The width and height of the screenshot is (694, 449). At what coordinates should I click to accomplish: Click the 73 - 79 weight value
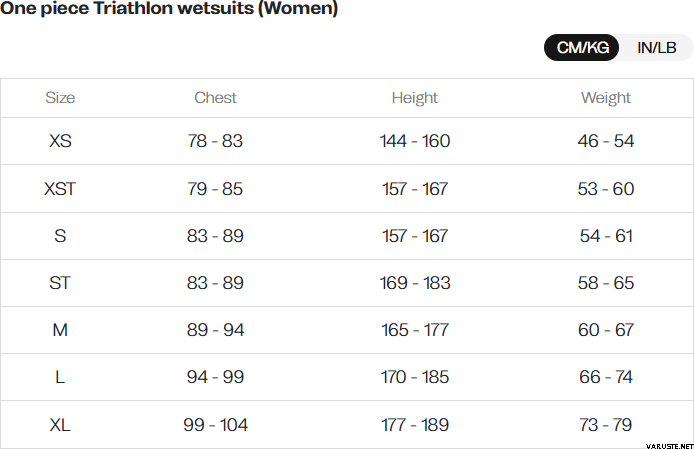[x=605, y=425]
